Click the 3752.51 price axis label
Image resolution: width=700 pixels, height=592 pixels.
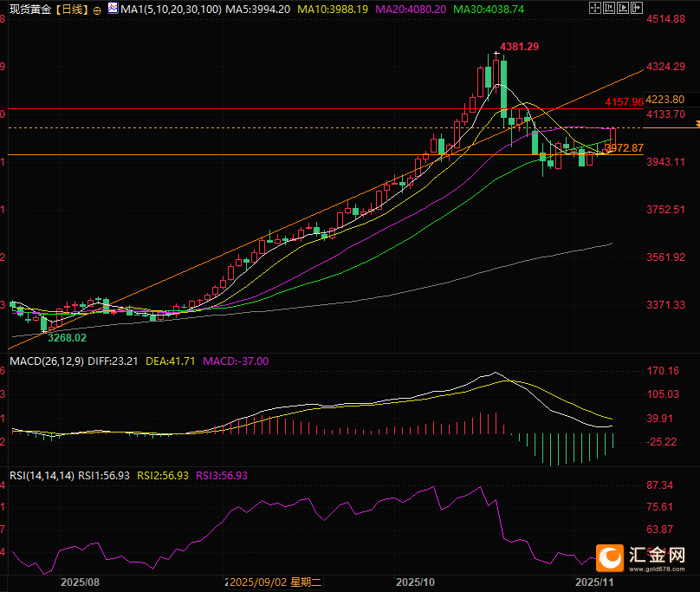[x=665, y=210]
